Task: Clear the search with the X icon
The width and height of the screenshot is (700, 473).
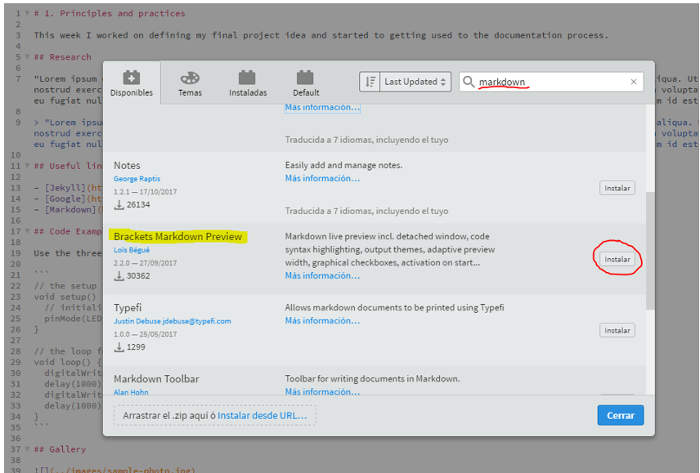Action: pos(633,82)
